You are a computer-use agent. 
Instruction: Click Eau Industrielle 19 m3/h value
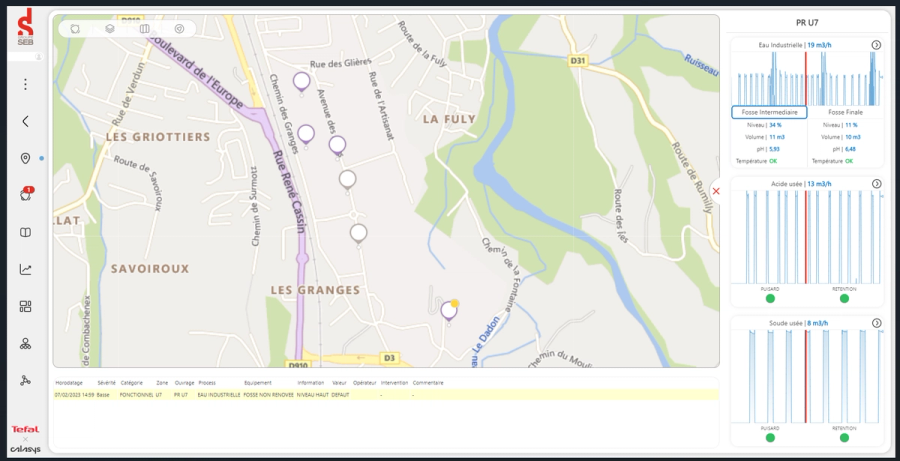click(820, 45)
